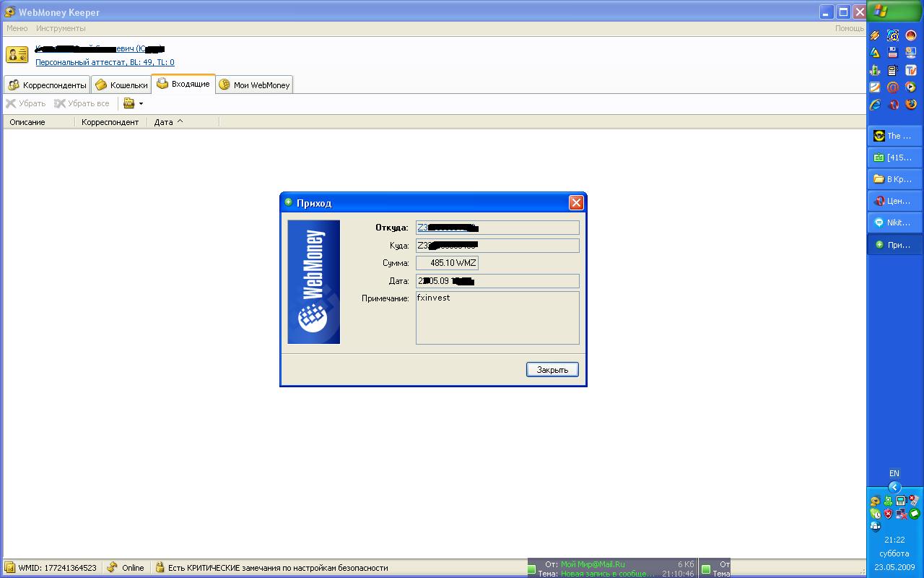The height and width of the screenshot is (578, 924).
Task: Click the user passport icon in the header
Action: point(17,54)
